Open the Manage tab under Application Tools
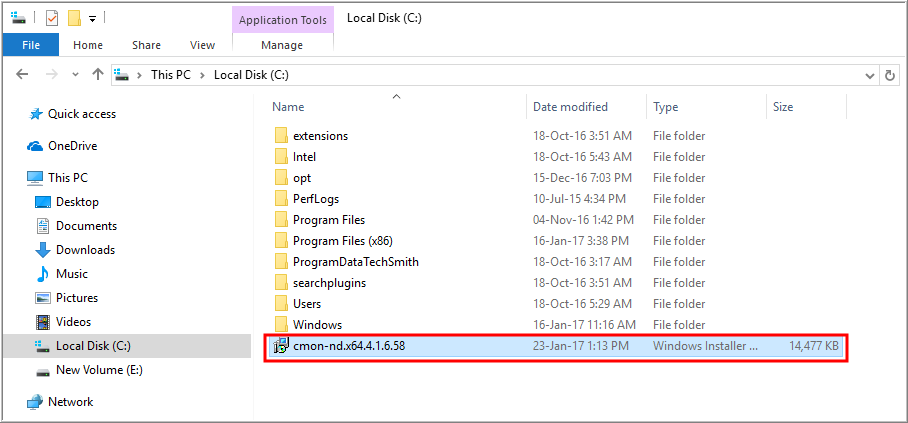Screen dimensions: 908x423 283,45
